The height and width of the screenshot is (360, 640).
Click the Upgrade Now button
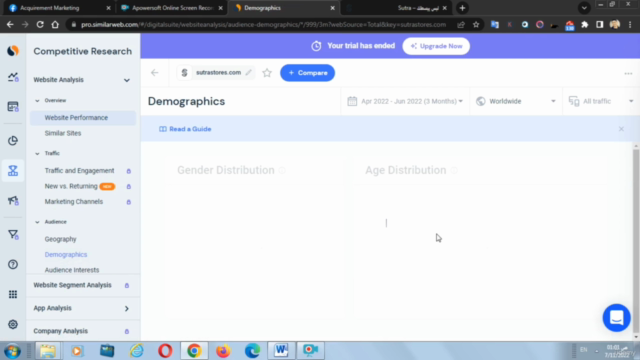436,46
